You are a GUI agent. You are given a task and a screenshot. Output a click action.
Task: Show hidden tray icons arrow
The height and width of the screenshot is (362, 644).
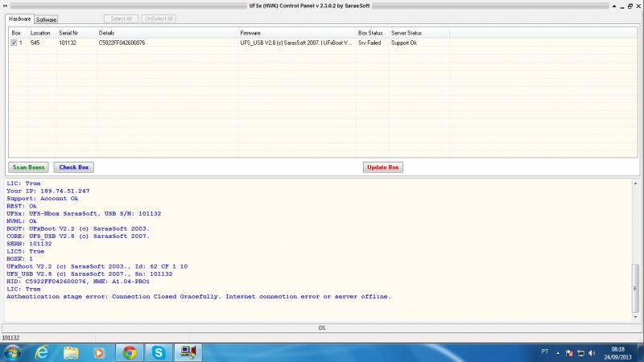pyautogui.click(x=558, y=353)
